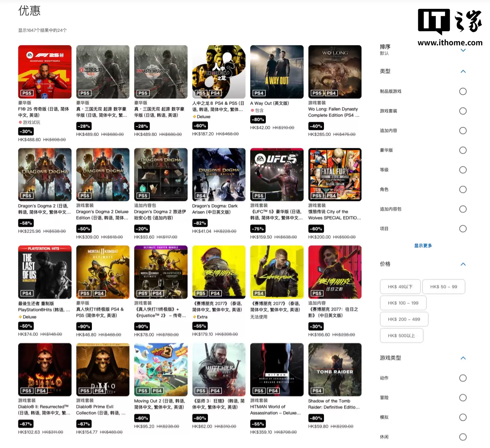The width and height of the screenshot is (490, 448).
Task: Open The Last of Us Remastered cover
Action: tap(45, 272)
